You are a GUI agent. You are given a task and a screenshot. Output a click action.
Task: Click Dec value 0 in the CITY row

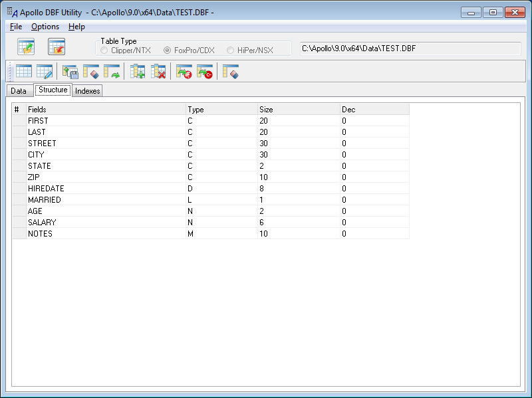(x=344, y=155)
